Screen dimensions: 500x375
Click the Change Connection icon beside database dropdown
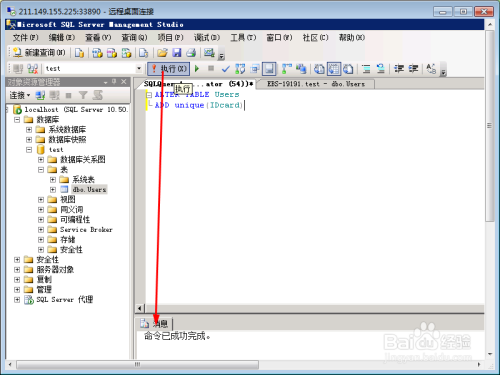(33, 69)
